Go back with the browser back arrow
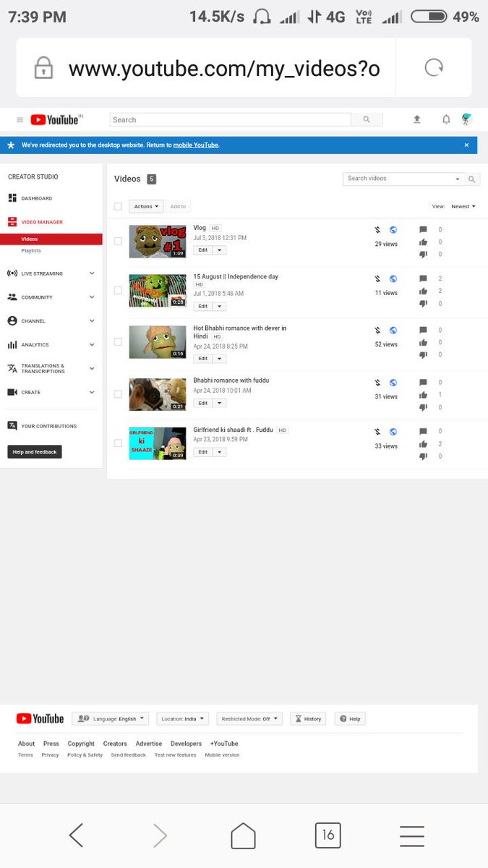Image resolution: width=488 pixels, height=868 pixels. coord(76,835)
